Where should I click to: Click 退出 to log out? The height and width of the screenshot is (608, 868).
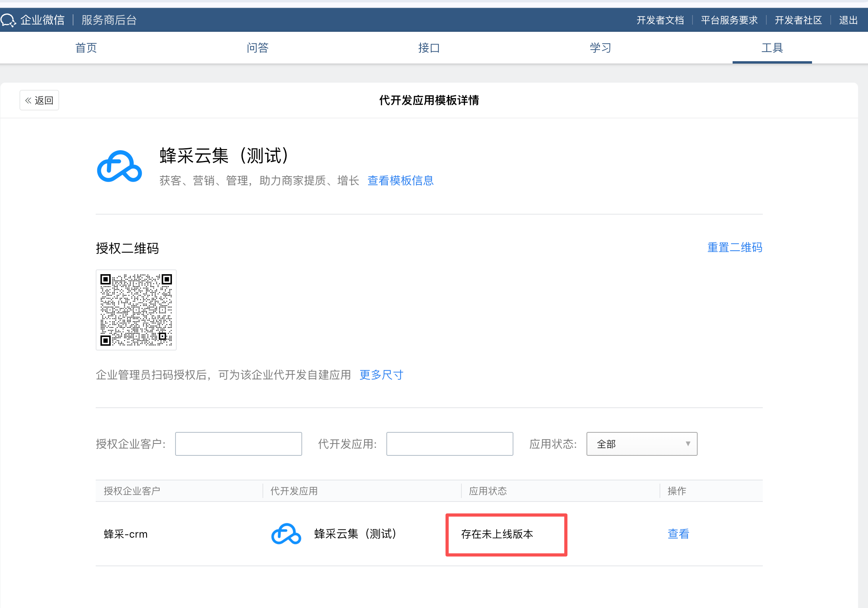[848, 20]
